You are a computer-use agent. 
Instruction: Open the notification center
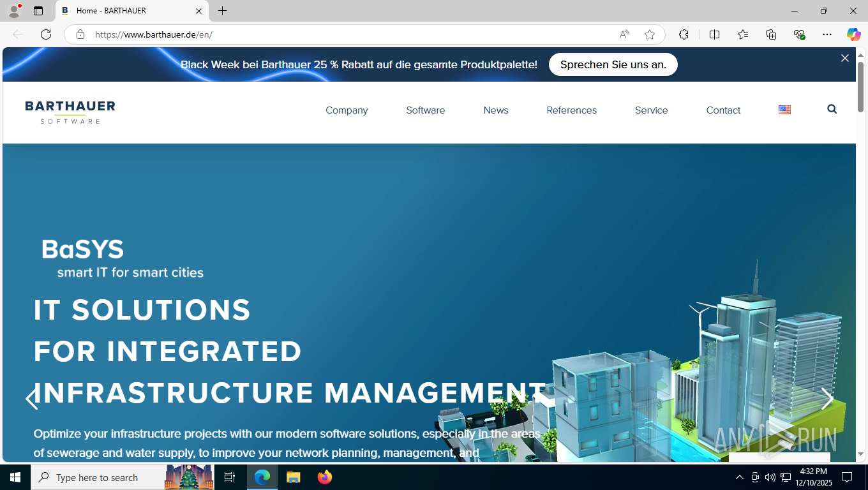847,477
